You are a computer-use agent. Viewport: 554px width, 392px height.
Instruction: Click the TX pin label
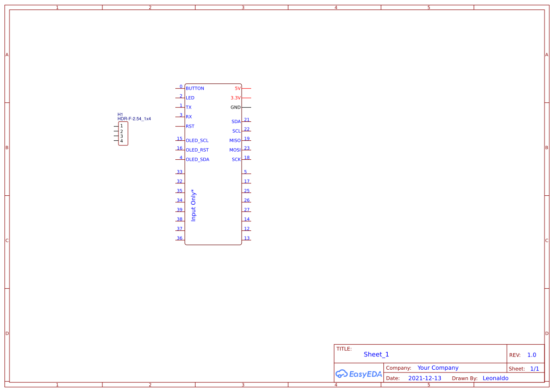click(x=189, y=107)
